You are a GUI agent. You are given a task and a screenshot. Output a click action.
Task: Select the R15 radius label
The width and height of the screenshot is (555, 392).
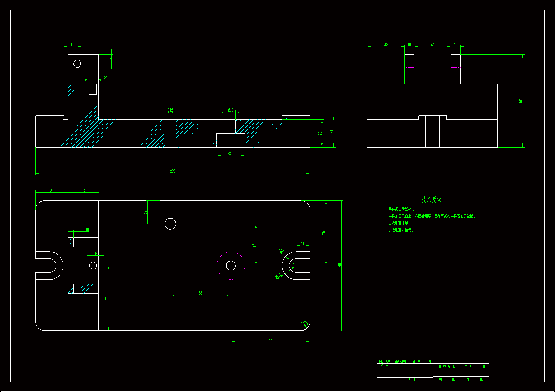pyautogui.click(x=281, y=250)
